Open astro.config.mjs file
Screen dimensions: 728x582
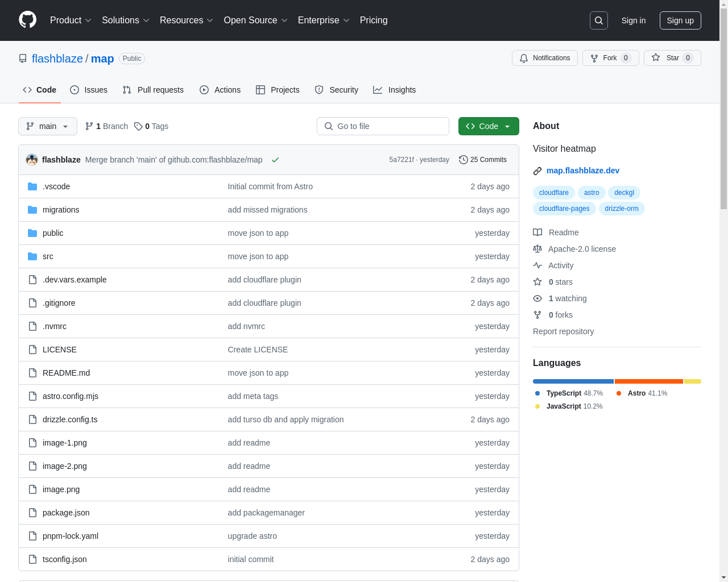(71, 396)
